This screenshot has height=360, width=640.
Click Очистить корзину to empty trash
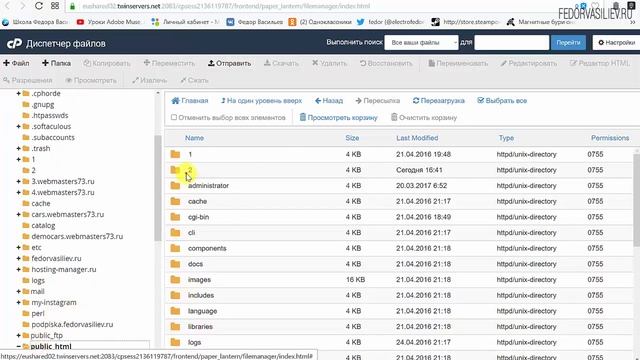[424, 118]
